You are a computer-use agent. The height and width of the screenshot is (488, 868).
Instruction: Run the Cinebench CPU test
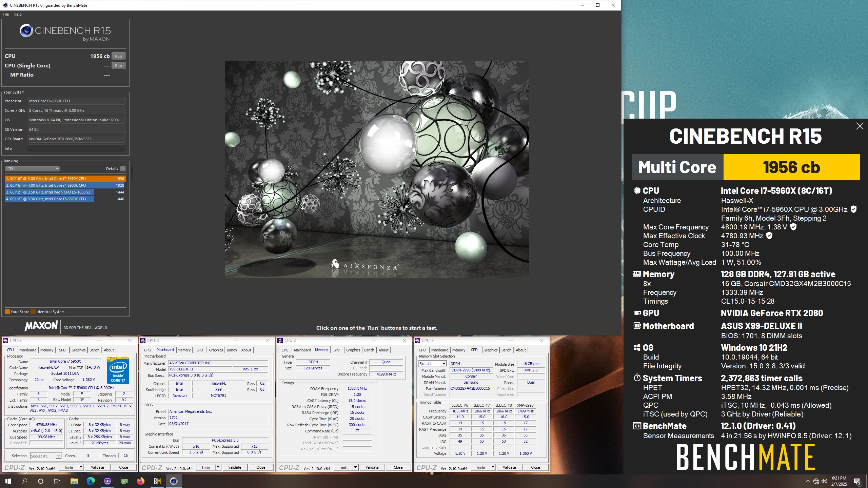point(118,56)
